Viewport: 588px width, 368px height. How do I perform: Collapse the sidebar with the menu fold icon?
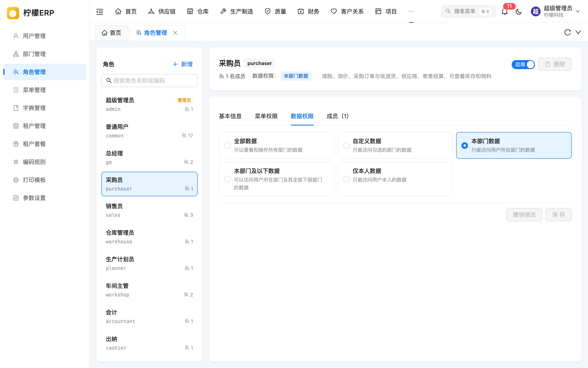point(100,11)
